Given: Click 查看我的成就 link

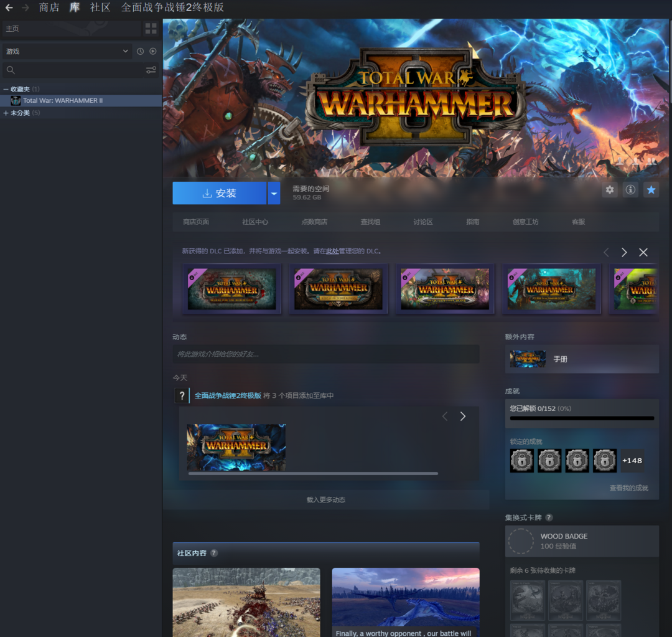Looking at the screenshot, I should point(628,488).
